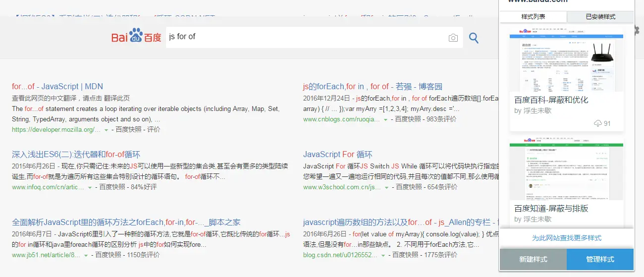Open result 'JavaScript For 循环'
The image size is (644, 277).
coord(338,154)
